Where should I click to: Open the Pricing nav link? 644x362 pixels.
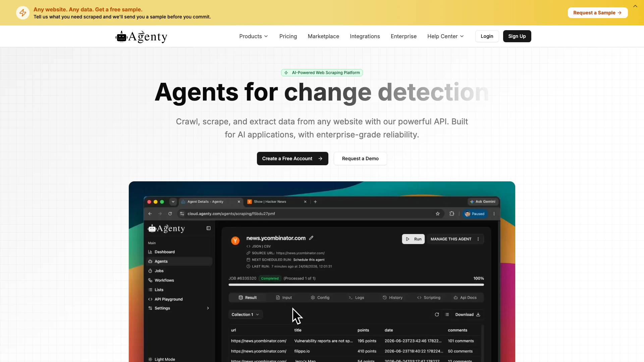[x=288, y=36]
